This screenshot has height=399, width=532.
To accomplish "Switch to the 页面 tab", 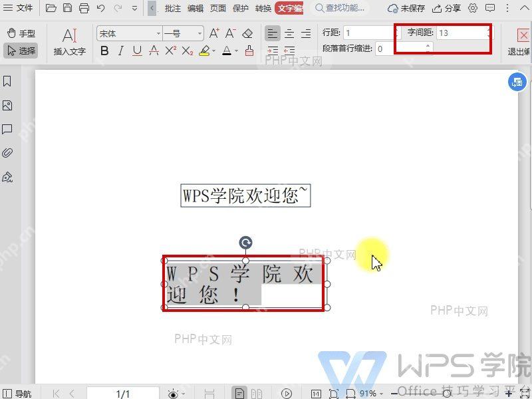I will click(218, 8).
